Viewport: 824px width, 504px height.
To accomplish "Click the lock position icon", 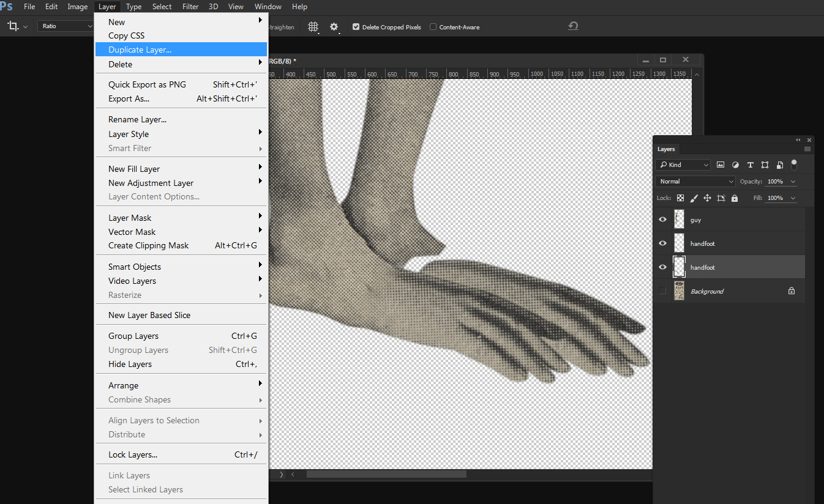I will 707,198.
